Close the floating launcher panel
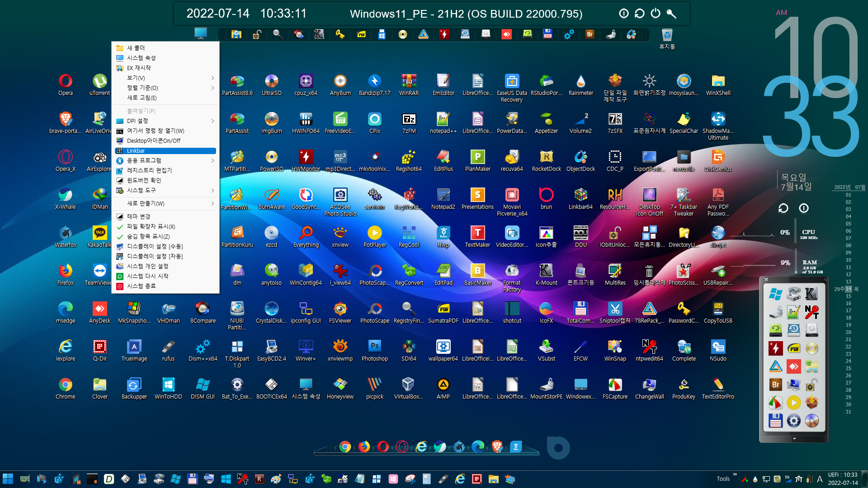Screen dimensions: 868x488 click(766, 280)
